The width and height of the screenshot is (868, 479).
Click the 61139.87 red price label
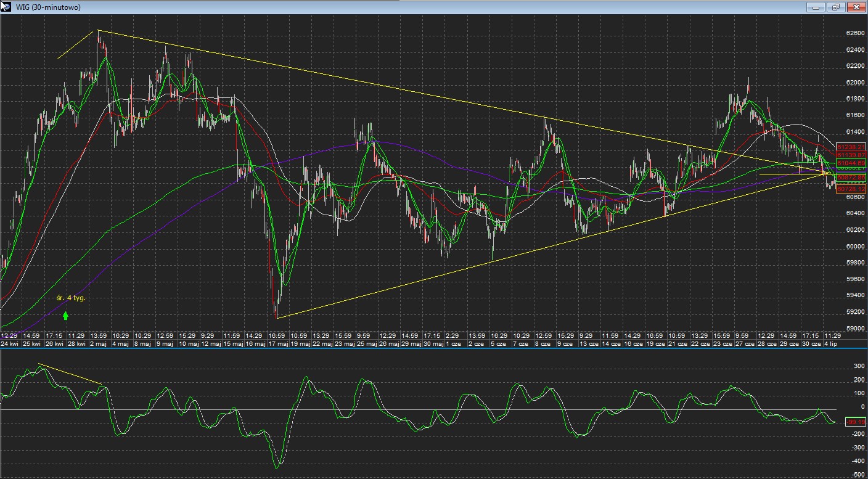point(851,155)
